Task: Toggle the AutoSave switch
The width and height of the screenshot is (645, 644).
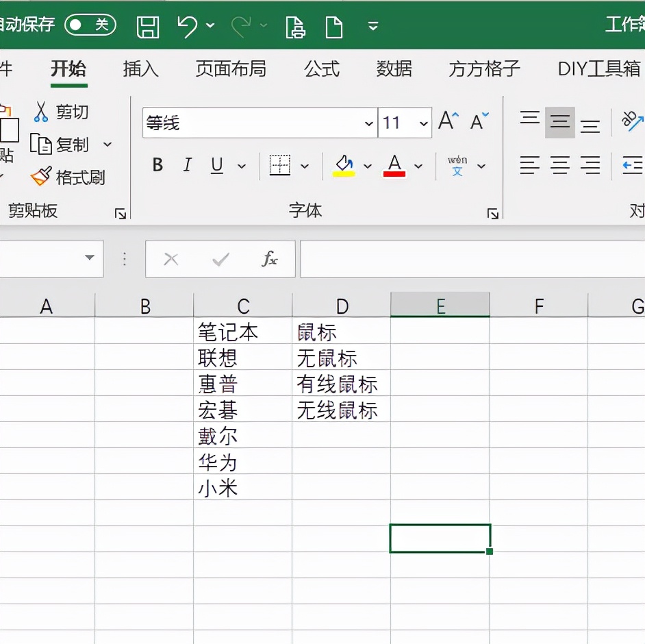Action: point(90,25)
